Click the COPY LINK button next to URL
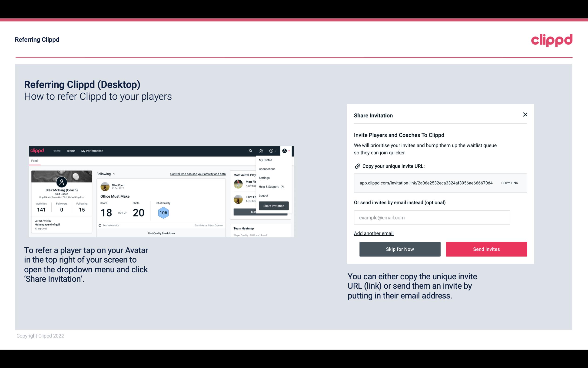This screenshot has height=368, width=588. tap(510, 183)
